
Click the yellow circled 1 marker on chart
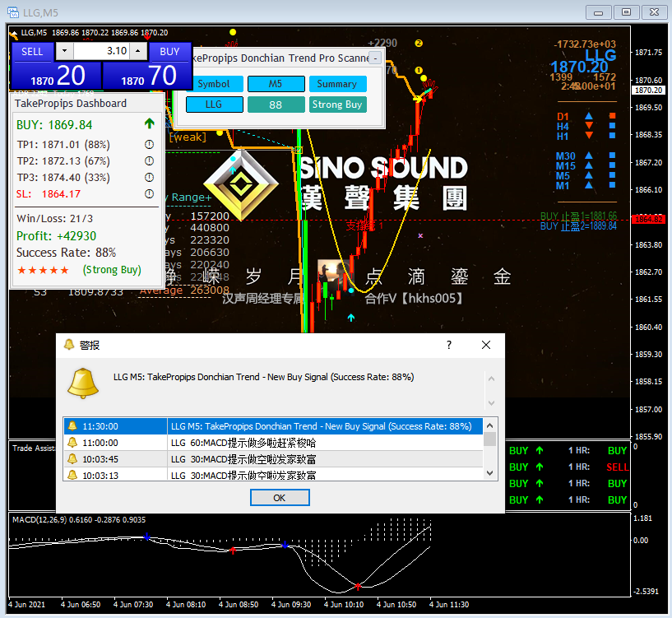point(419,70)
